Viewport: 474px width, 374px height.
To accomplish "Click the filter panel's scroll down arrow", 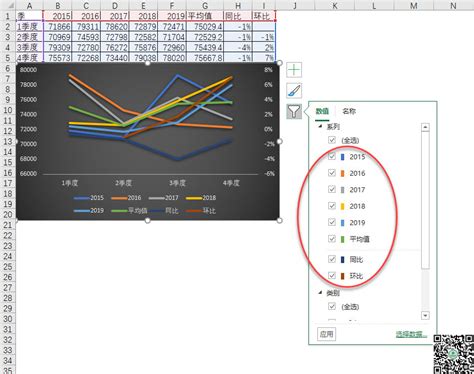I will point(425,315).
